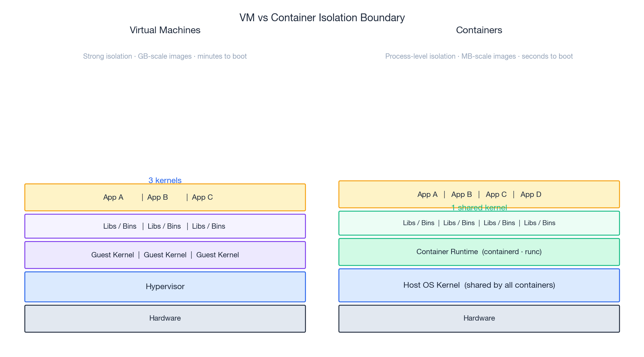
Task: Click the Hypervisor block
Action: [165, 286]
